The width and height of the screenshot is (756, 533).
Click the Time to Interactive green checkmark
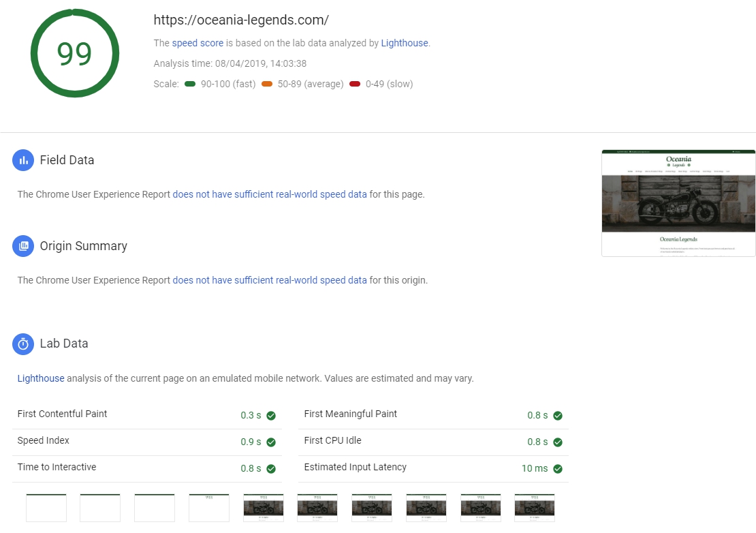[271, 469]
